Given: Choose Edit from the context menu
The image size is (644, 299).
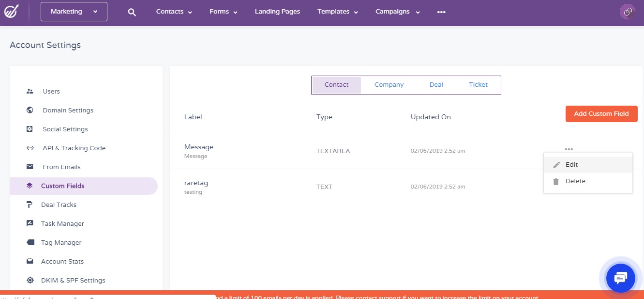Looking at the screenshot, I should point(571,165).
